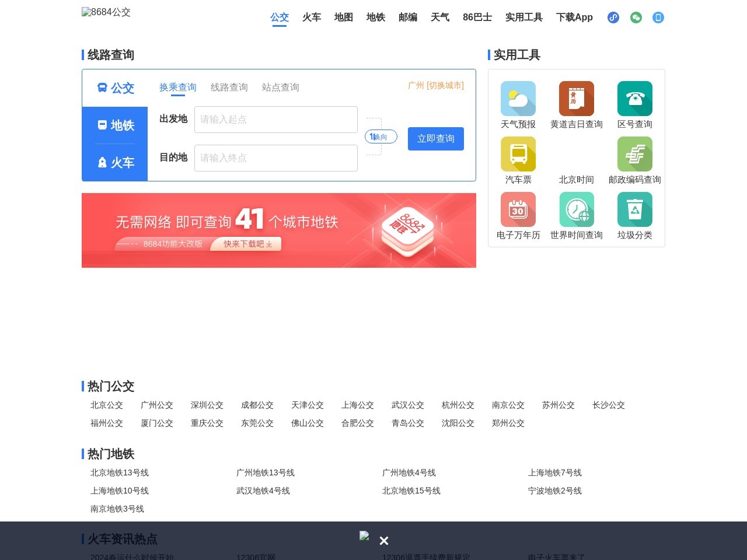
Task: Swap origin and destination with 换向 button
Action: click(x=381, y=136)
